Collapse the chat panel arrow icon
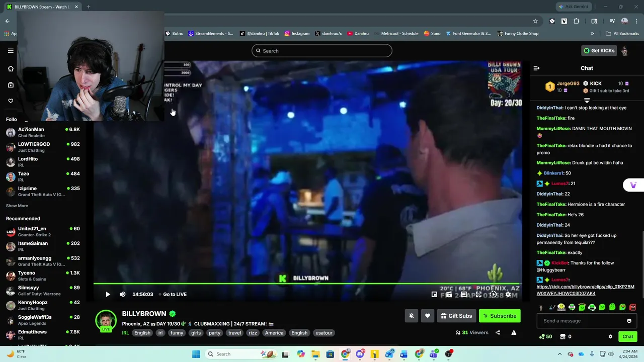Screen dimensions: 644x362 click(536, 68)
